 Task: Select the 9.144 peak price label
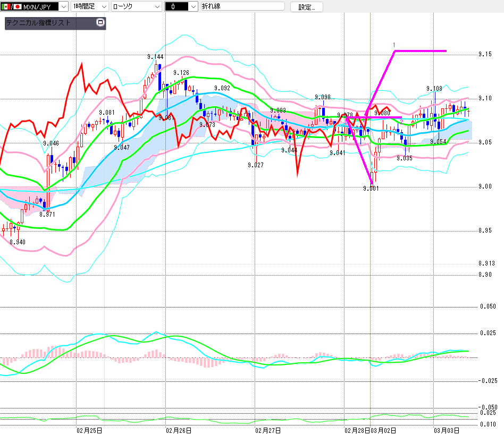point(155,56)
